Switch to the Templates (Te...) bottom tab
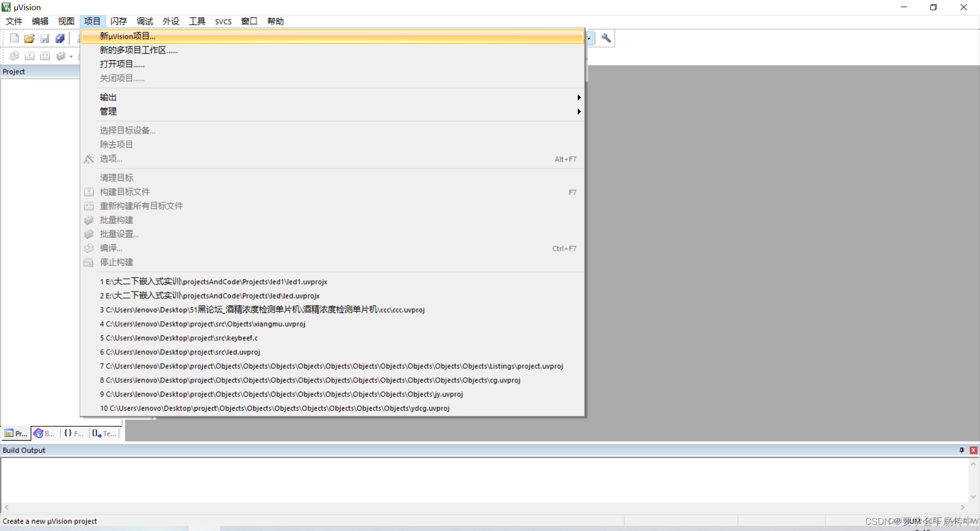Viewport: 980px width, 531px height. (105, 433)
